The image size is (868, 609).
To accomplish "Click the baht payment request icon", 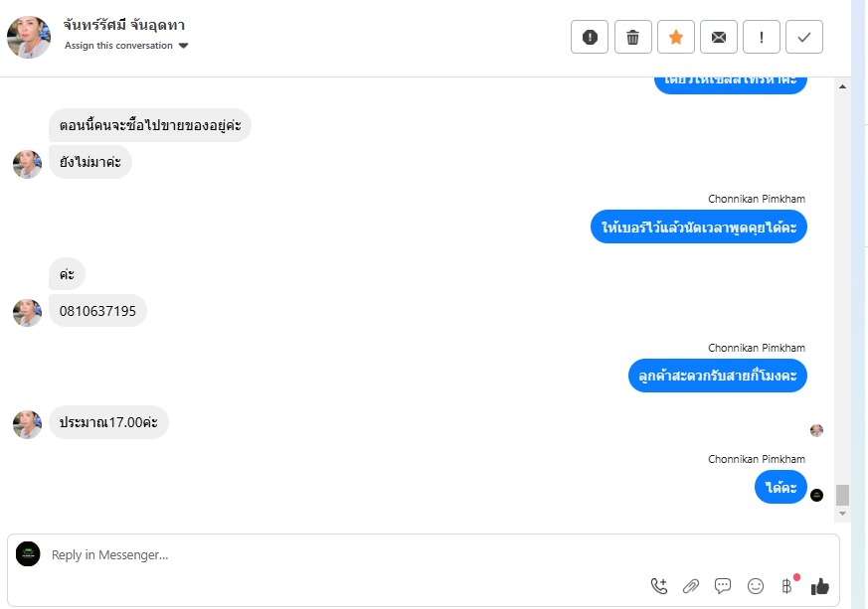I will [787, 586].
